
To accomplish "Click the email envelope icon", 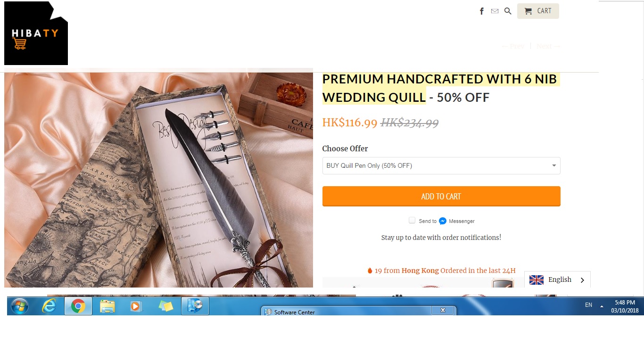I will coord(495,11).
